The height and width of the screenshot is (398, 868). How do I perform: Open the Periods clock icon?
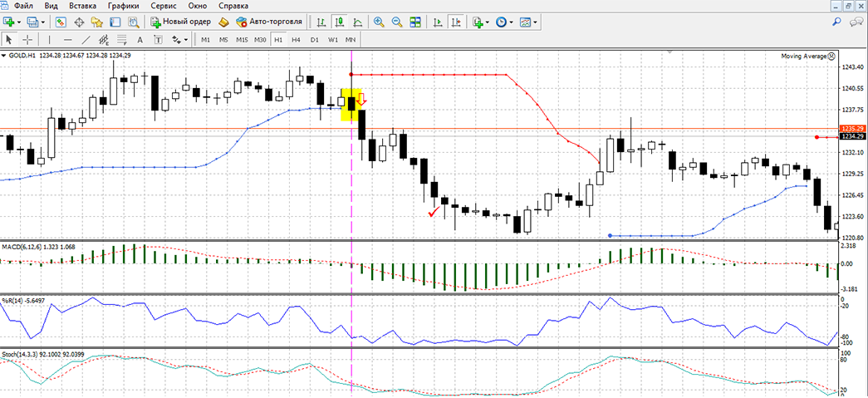(x=502, y=22)
